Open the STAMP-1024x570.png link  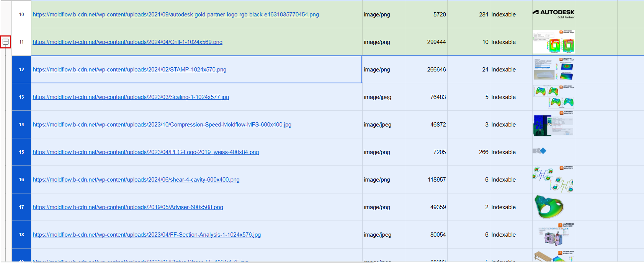tap(129, 70)
